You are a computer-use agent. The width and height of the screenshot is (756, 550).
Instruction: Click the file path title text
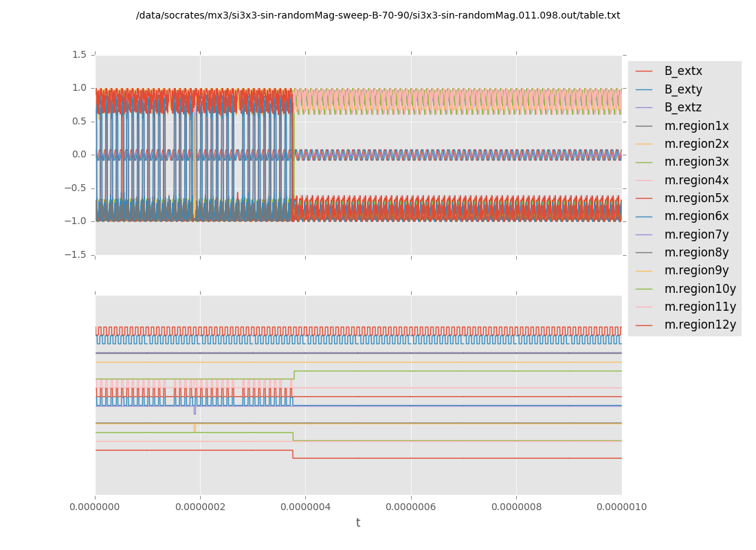(378, 15)
